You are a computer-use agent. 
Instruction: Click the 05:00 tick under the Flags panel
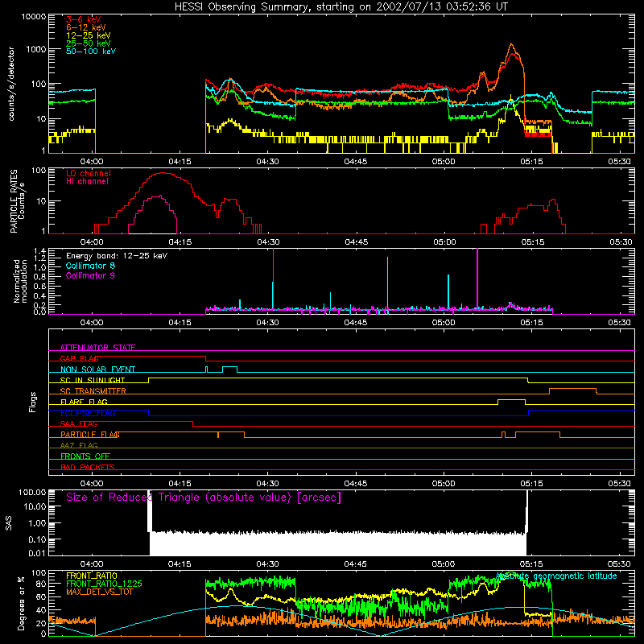(x=444, y=484)
